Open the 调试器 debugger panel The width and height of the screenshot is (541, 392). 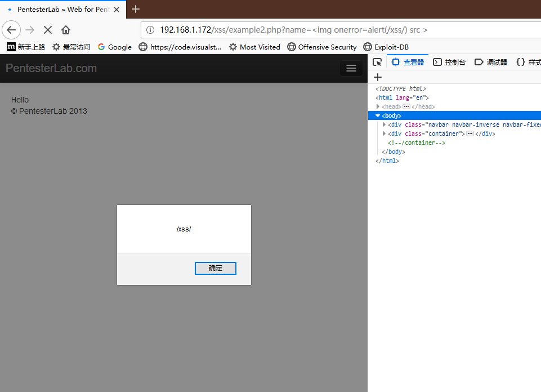pyautogui.click(x=491, y=62)
